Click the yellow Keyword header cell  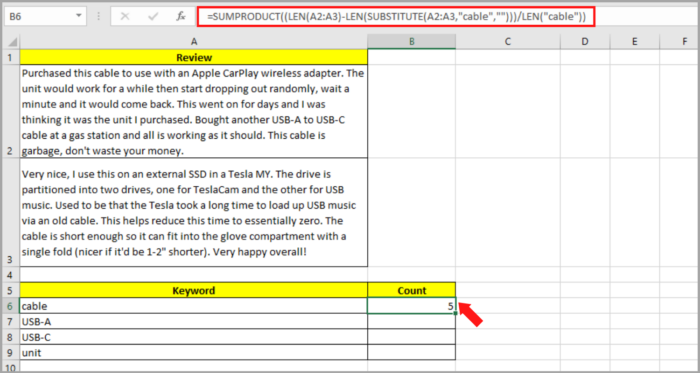[x=194, y=290]
